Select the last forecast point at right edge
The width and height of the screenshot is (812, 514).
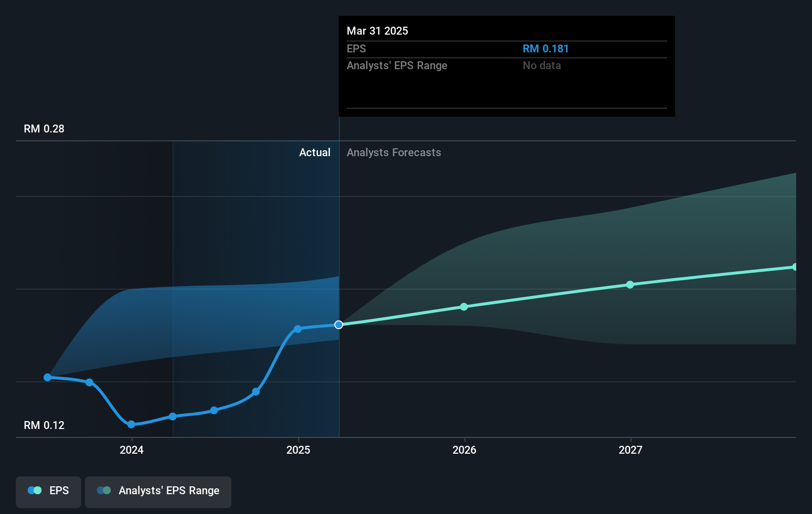795,267
